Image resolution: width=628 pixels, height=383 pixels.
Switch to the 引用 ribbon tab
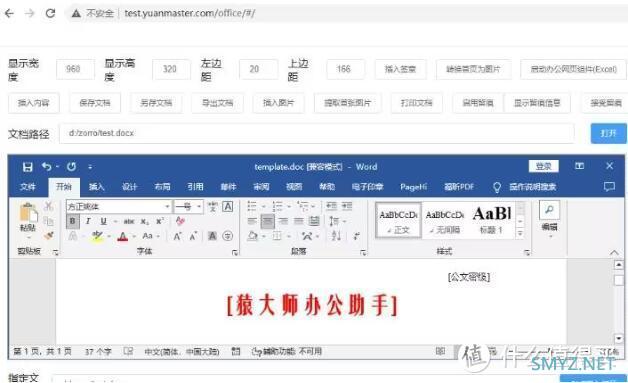(x=195, y=187)
